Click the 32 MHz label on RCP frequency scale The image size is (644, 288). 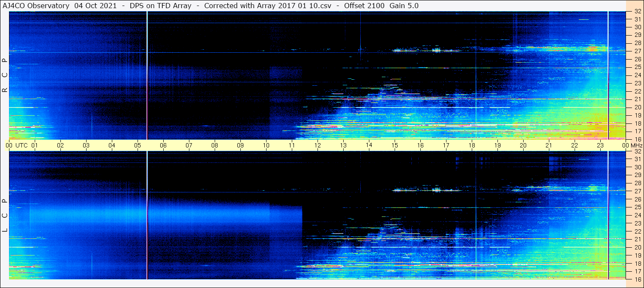[637, 12]
